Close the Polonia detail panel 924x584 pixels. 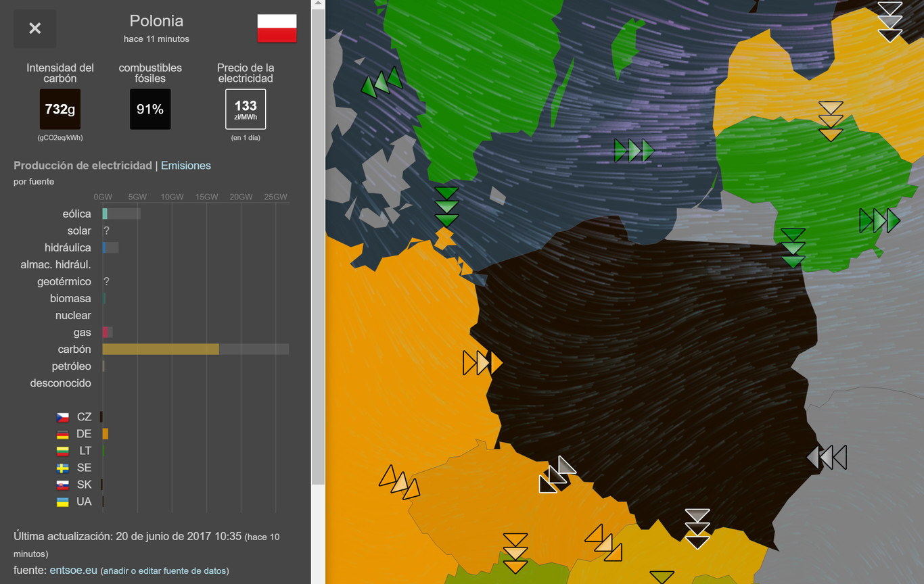34,28
